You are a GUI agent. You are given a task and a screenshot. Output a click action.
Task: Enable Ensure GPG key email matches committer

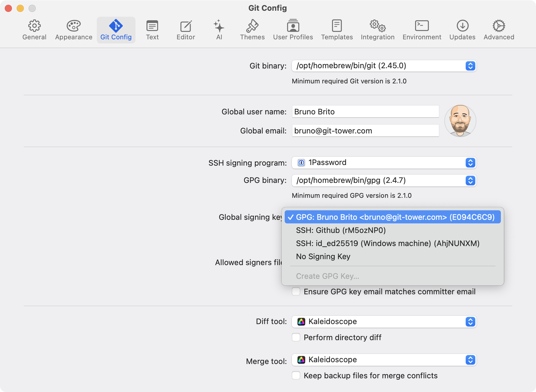coord(296,291)
